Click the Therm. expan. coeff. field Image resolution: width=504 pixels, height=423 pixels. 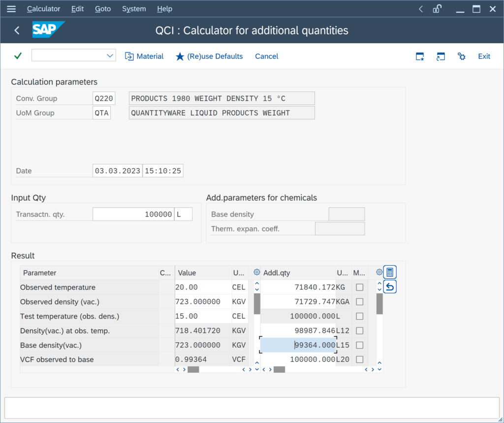340,228
